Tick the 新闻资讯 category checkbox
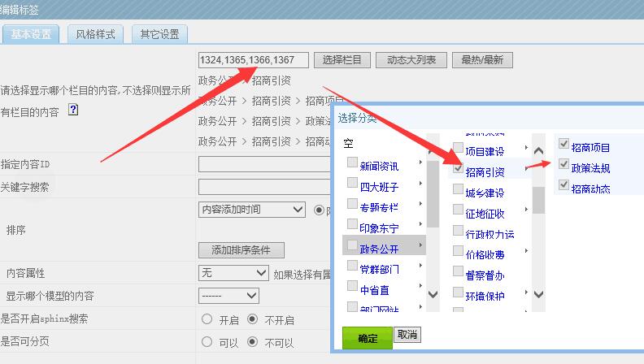The width and height of the screenshot is (644, 364). 352,163
